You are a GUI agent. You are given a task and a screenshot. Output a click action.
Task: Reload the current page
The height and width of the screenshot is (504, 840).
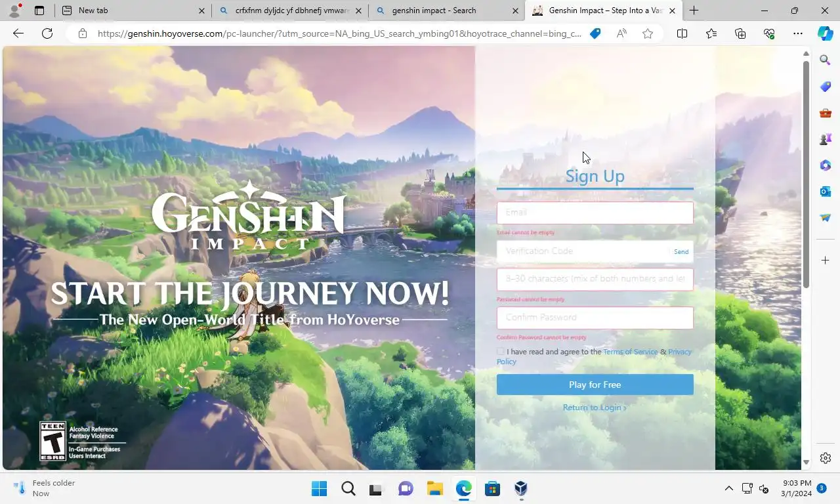coord(47,33)
